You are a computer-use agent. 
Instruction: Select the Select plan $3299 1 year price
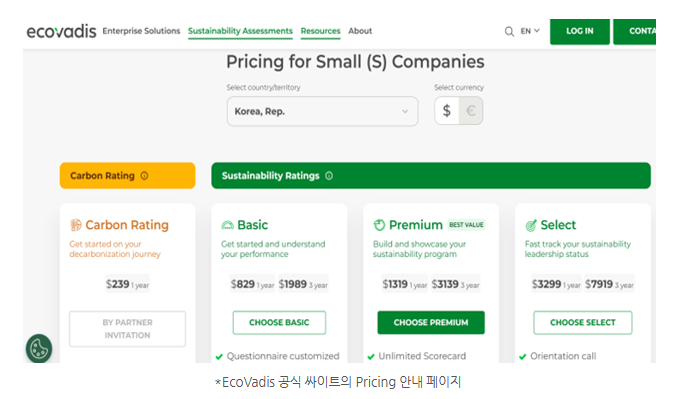coord(556,284)
